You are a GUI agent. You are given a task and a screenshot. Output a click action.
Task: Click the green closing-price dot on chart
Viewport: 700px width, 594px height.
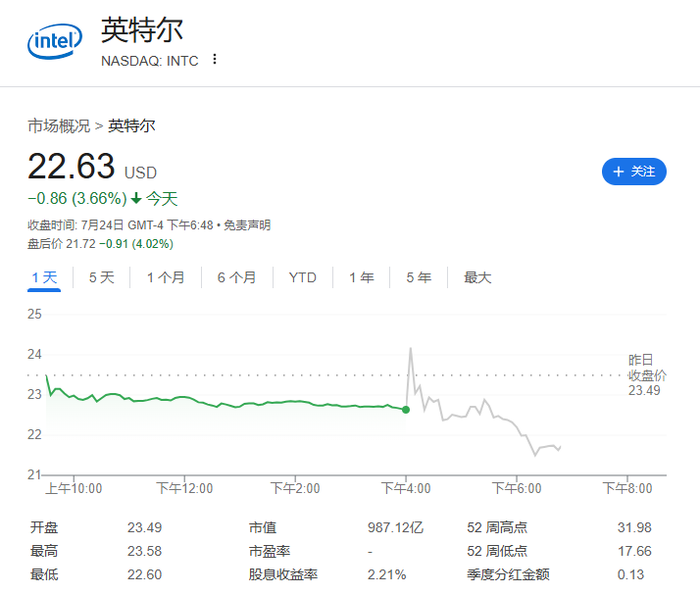pos(406,410)
